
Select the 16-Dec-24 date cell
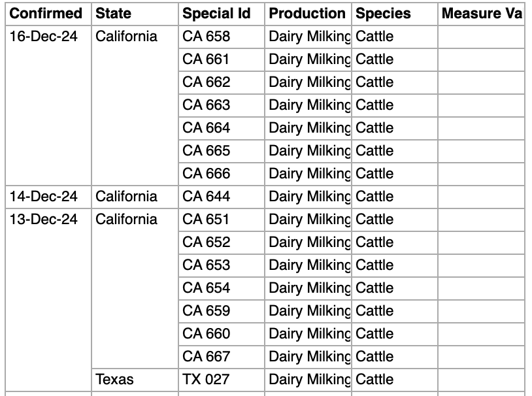[43, 37]
